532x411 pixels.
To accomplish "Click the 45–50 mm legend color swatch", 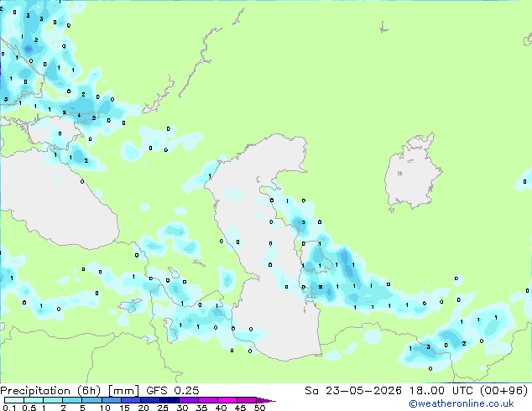I will (x=247, y=400).
